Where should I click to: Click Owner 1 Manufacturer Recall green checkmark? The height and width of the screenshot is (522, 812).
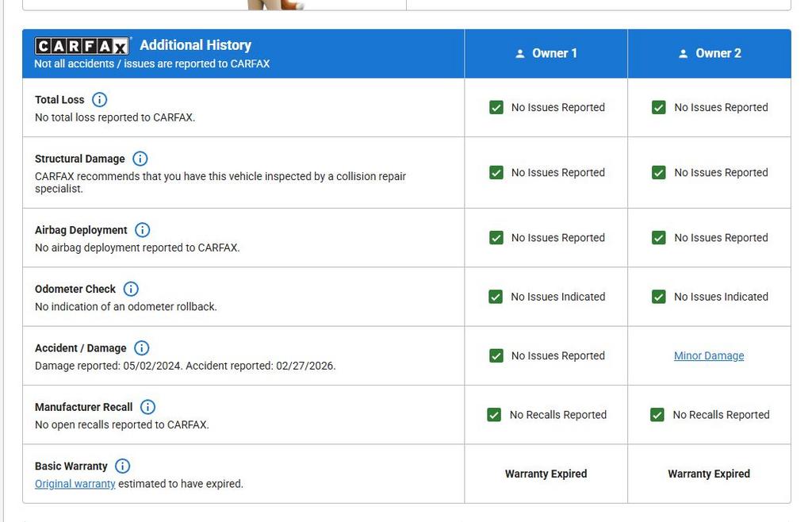pos(494,415)
